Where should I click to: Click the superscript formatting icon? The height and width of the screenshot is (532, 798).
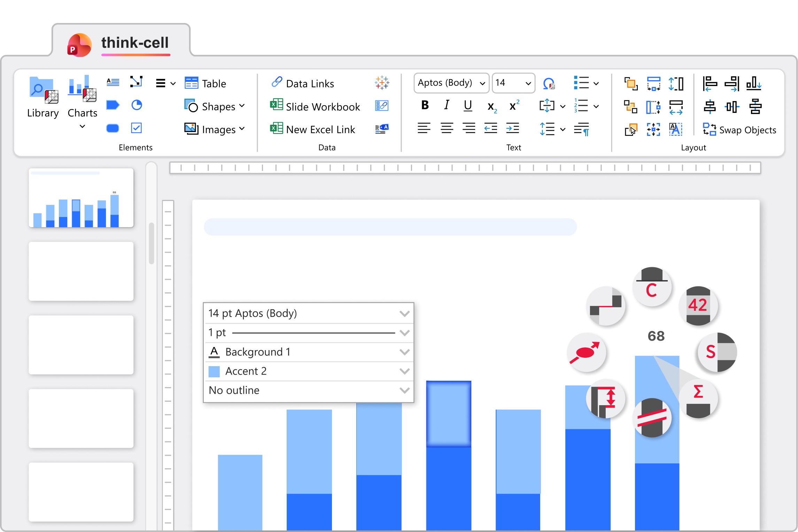(514, 106)
